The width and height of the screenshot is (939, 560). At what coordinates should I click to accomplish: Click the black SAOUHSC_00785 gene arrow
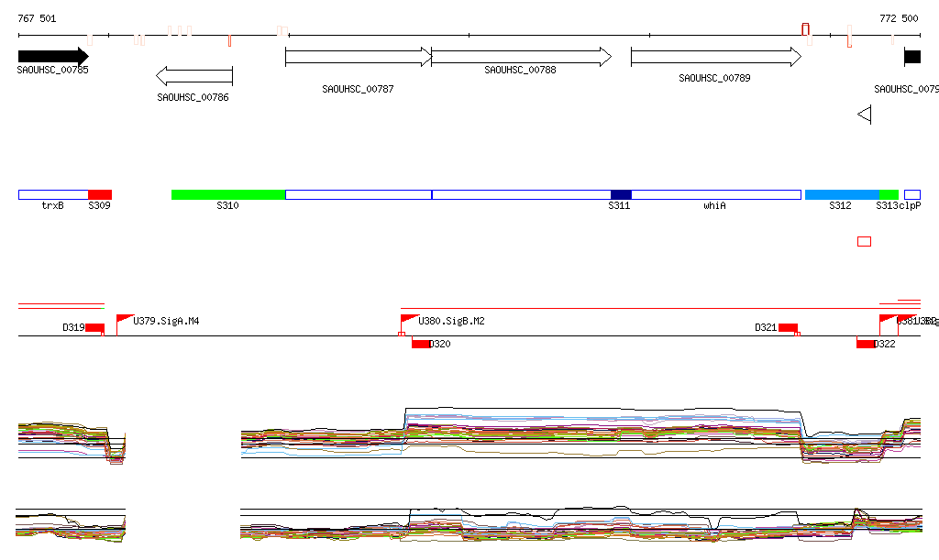52,57
